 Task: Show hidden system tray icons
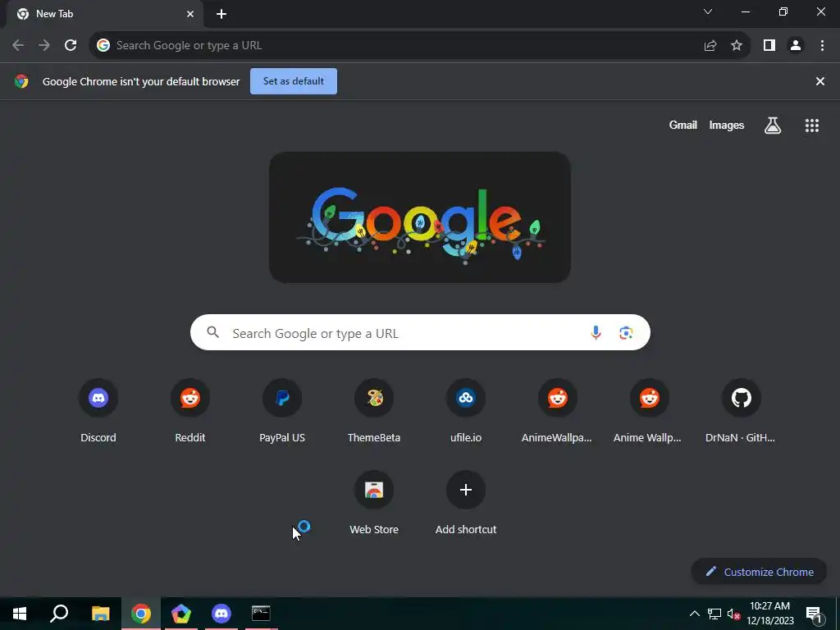(x=694, y=614)
